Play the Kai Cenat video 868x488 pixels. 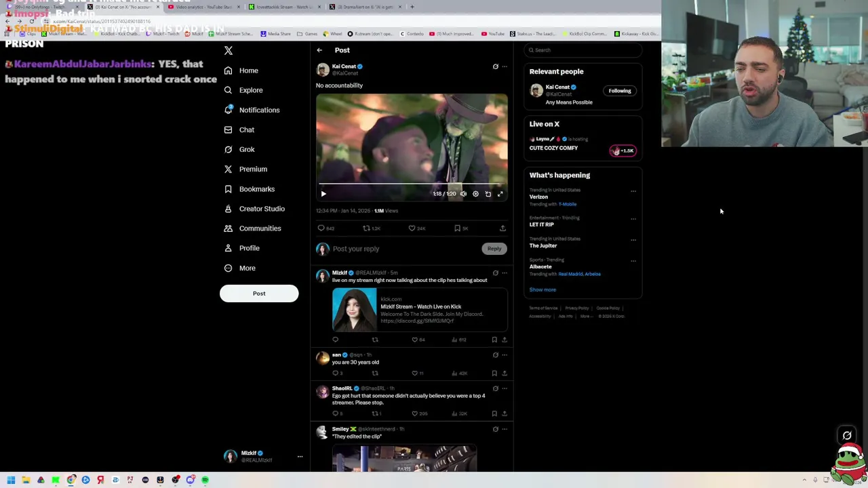(323, 194)
